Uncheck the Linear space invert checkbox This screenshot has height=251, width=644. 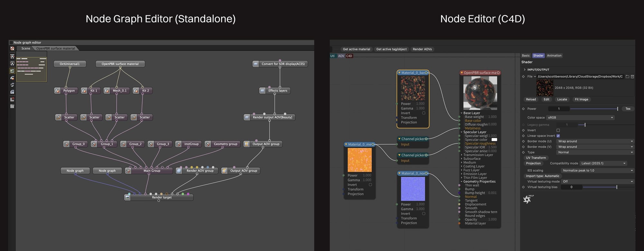(558, 136)
